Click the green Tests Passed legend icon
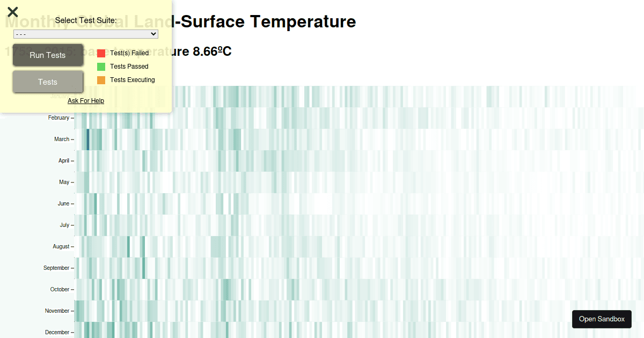 [x=101, y=66]
